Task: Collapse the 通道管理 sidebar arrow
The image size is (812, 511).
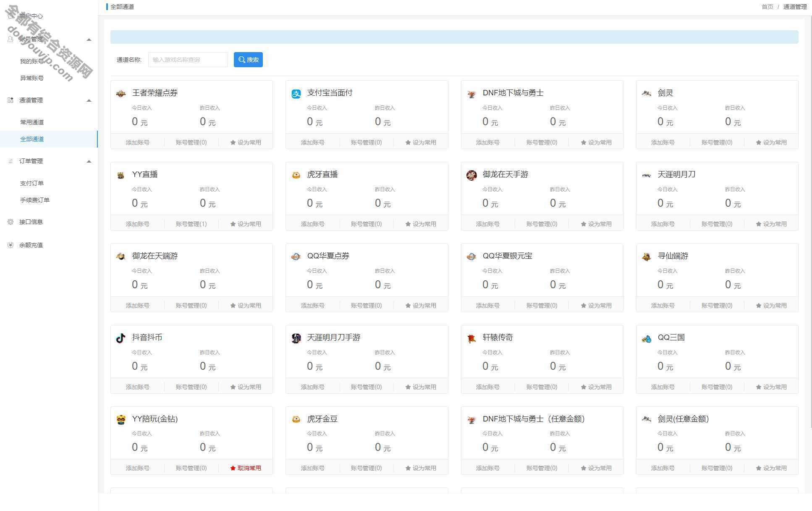Action: (89, 100)
